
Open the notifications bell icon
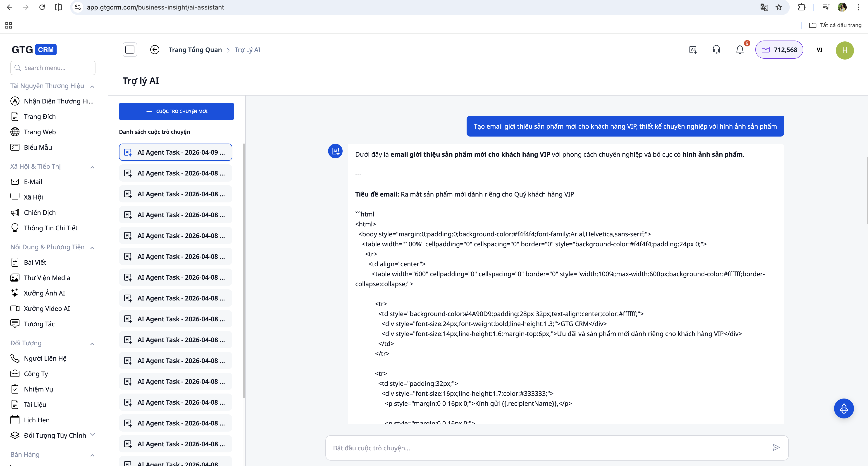click(740, 50)
